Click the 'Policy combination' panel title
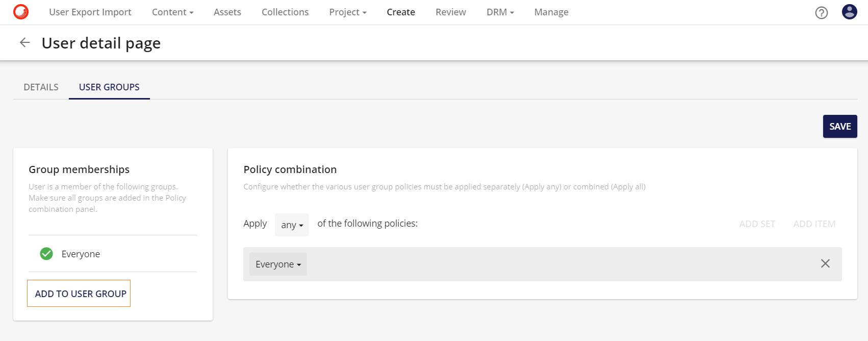Screen dimensions: 868x341 [x=290, y=169]
